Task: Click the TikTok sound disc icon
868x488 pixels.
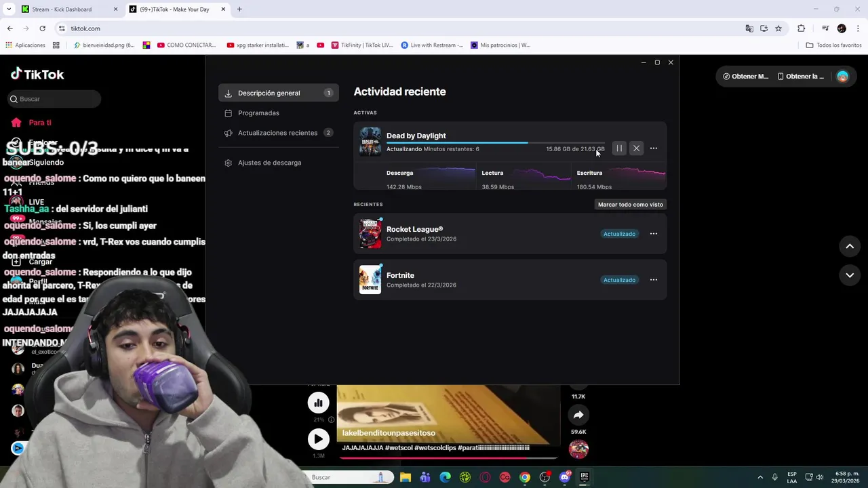Action: click(x=578, y=449)
